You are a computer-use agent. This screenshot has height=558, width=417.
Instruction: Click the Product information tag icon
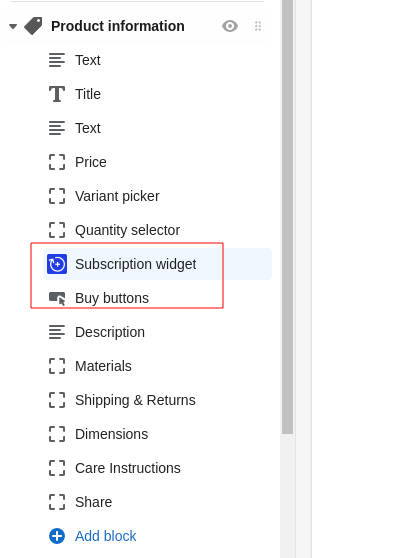pos(33,26)
